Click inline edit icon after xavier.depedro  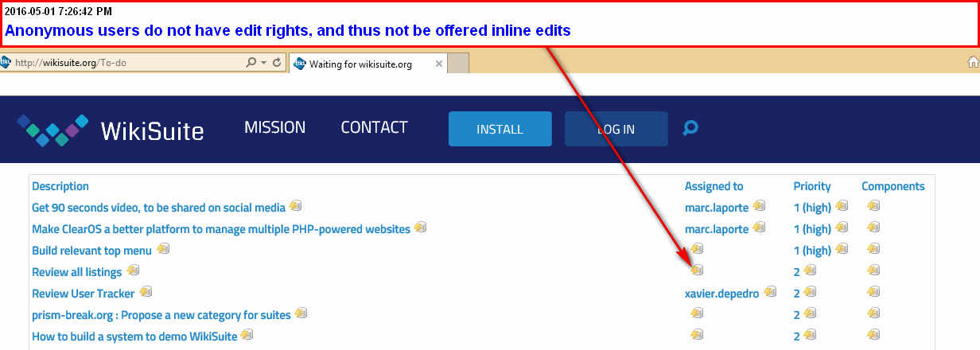[x=770, y=292]
